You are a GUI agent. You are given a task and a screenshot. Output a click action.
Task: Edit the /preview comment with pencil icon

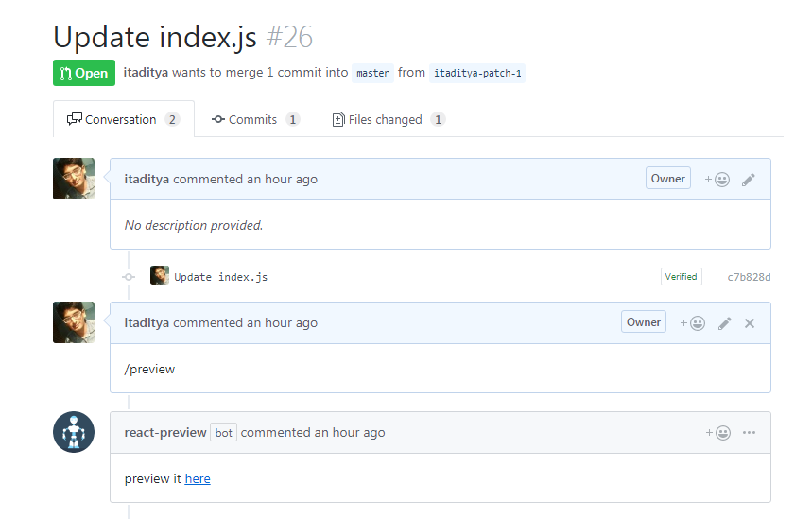pyautogui.click(x=725, y=323)
